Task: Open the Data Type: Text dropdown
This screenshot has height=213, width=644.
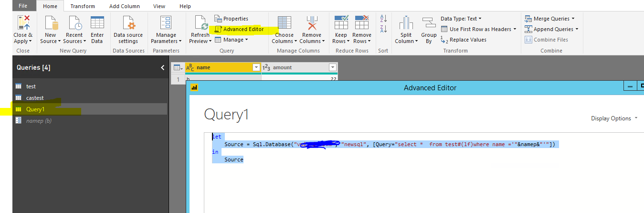Action: tap(461, 19)
